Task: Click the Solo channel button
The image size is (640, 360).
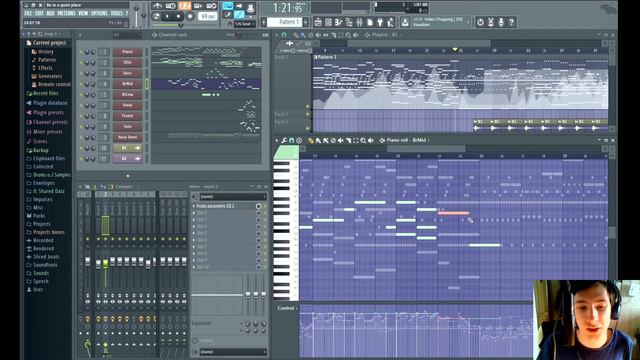Action: [127, 127]
